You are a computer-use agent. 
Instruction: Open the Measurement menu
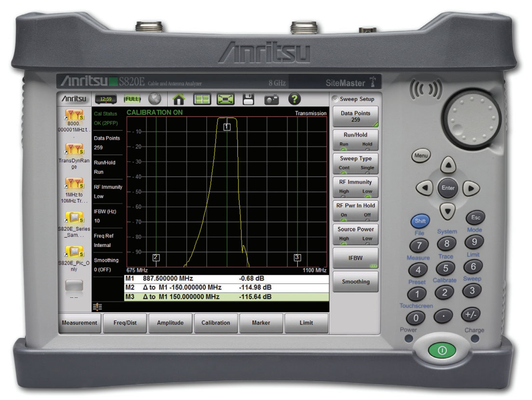tap(80, 323)
